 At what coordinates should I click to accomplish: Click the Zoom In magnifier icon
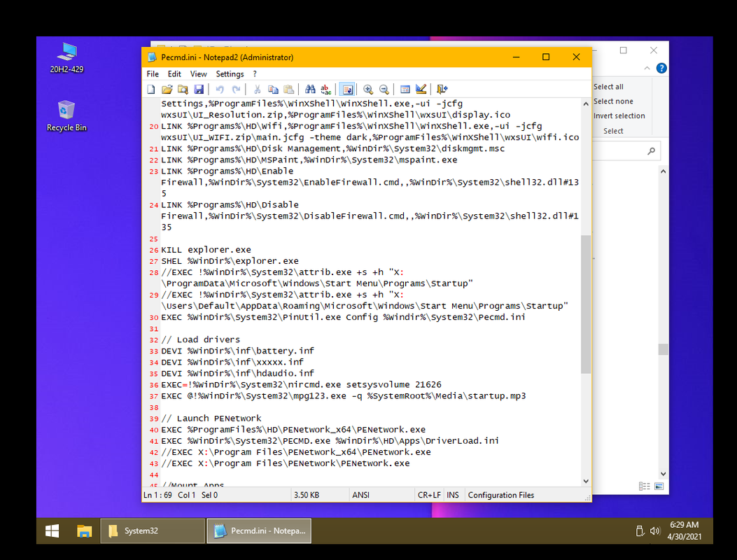368,90
